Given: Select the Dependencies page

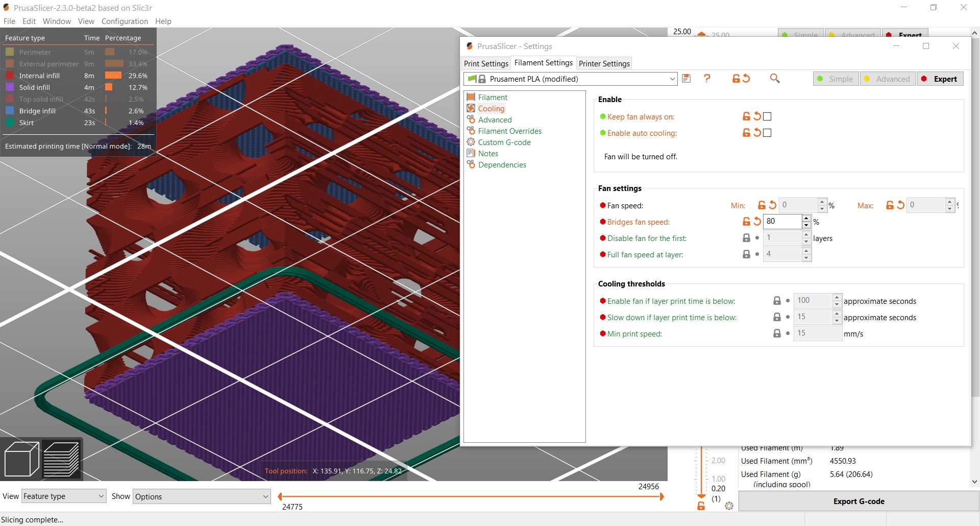Looking at the screenshot, I should (502, 164).
